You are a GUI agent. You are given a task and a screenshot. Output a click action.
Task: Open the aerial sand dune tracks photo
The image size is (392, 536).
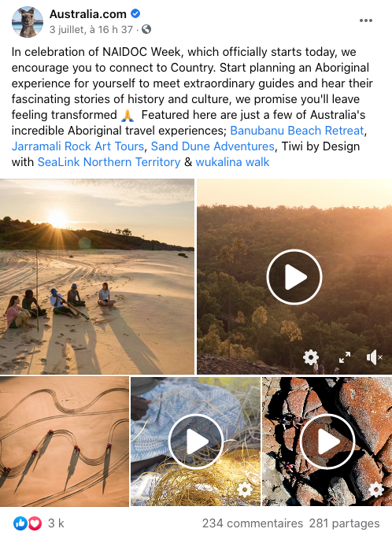pos(65,442)
